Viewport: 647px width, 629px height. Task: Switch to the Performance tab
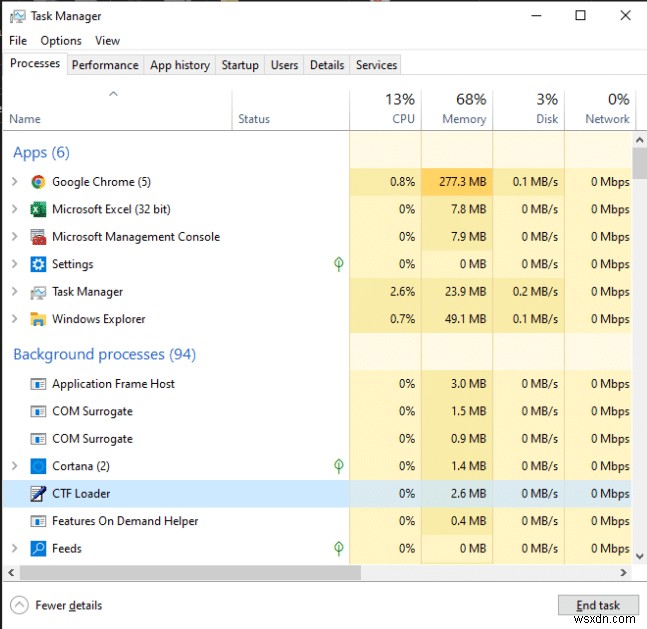point(105,65)
